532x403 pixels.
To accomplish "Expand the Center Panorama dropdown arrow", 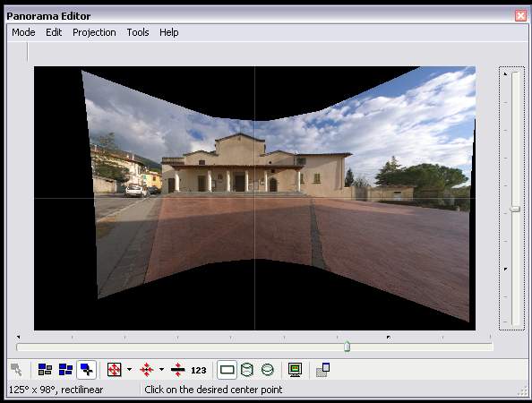I will [161, 369].
